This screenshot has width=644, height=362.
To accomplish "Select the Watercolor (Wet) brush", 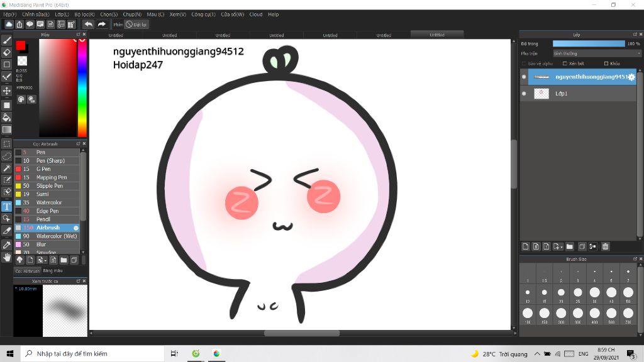I will 47,236.
